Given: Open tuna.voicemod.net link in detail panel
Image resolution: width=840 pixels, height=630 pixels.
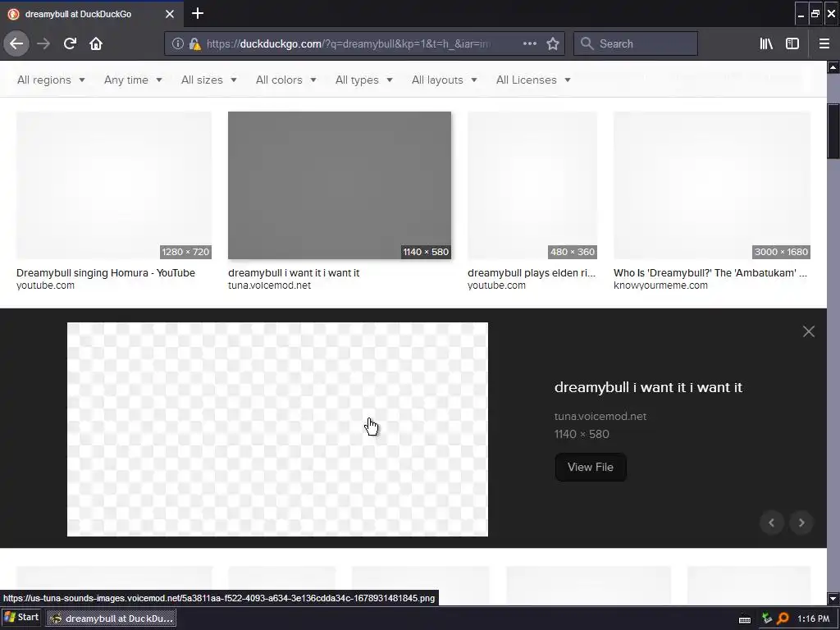Looking at the screenshot, I should coord(600,416).
